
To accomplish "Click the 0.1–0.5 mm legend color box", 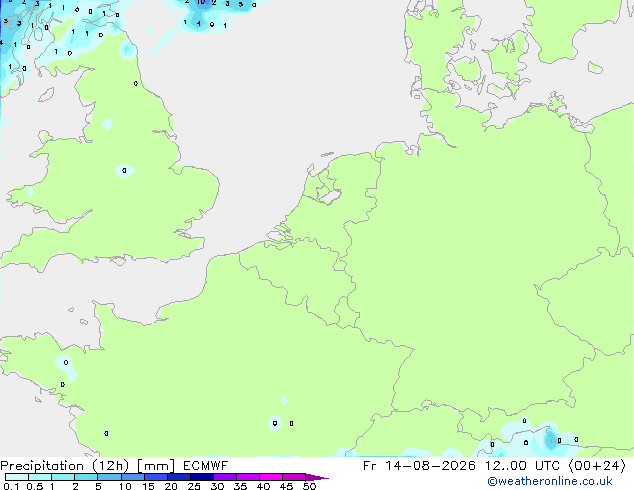I will [x=17, y=477].
